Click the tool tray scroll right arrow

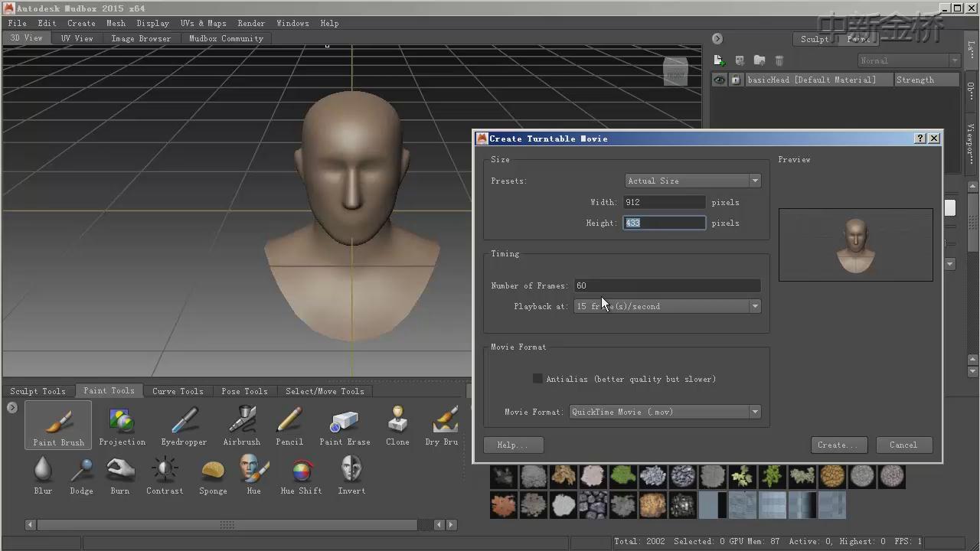pyautogui.click(x=451, y=525)
